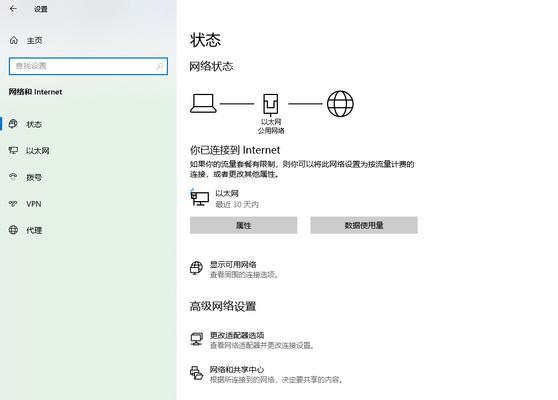Click the 属性 properties button
This screenshot has width=558, height=400.
pyautogui.click(x=243, y=225)
